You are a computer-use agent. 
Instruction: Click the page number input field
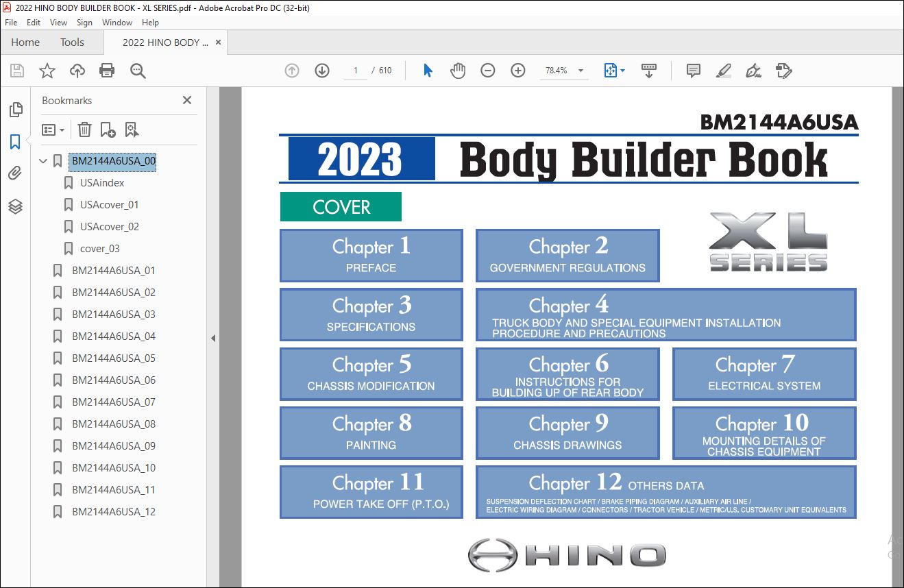pos(356,71)
